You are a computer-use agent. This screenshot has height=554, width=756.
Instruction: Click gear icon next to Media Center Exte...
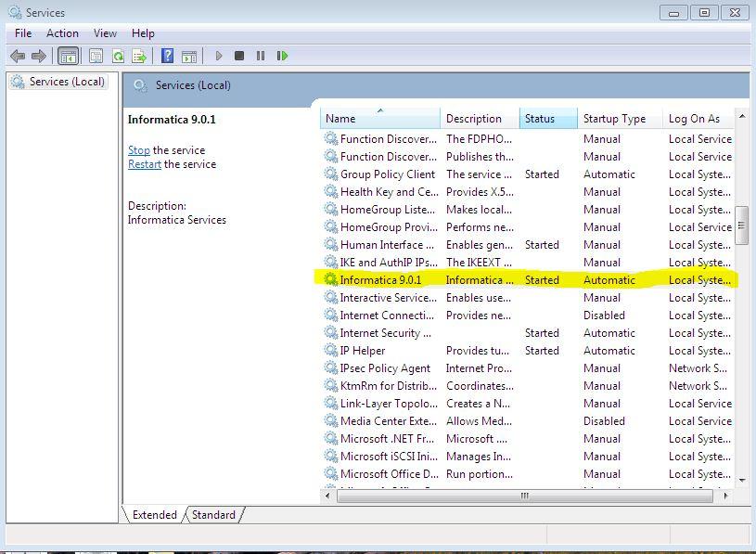click(331, 421)
